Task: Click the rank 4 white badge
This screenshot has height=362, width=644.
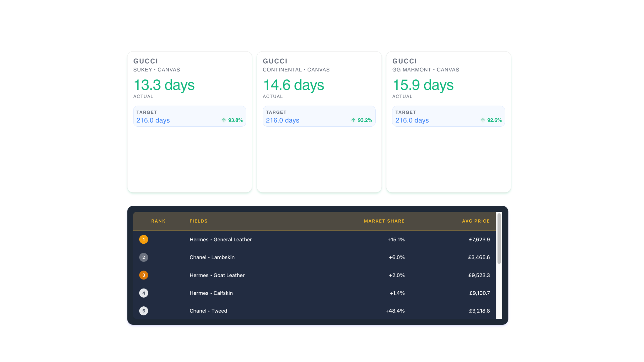Action: [144, 293]
